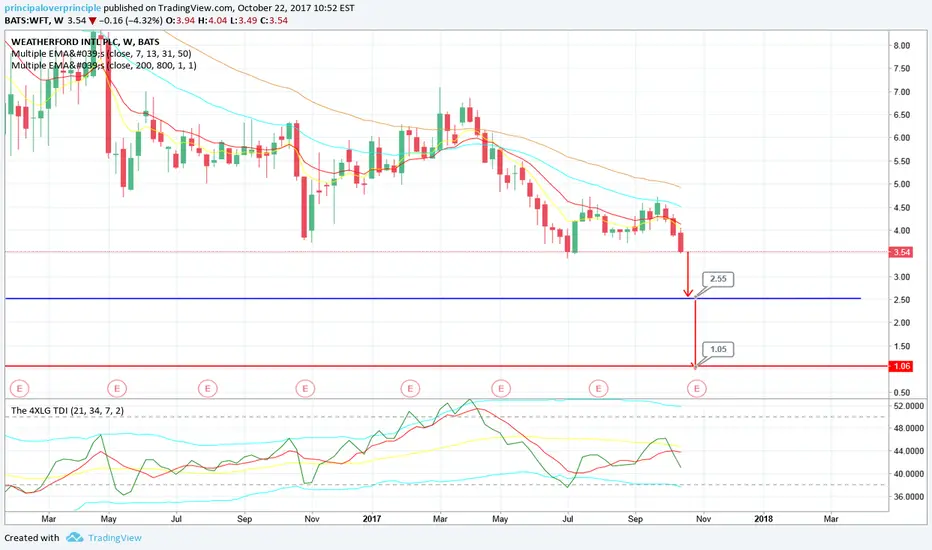This screenshot has width=932, height=550.
Task: Click the 44.0000 TDI axis value
Action: [909, 451]
